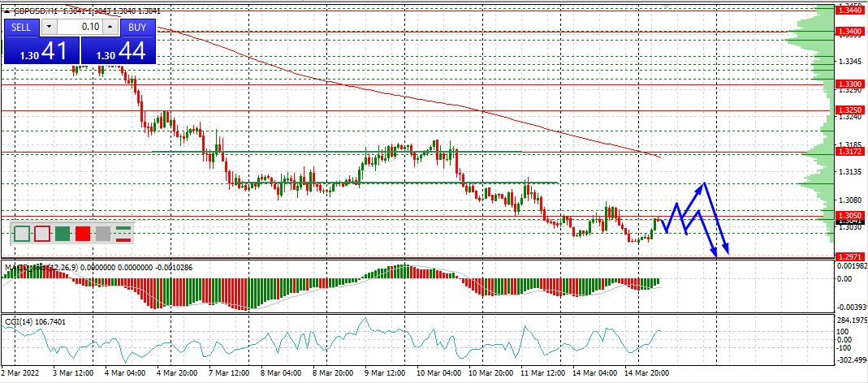Click the solid red square icon
The height and width of the screenshot is (383, 868).
tap(83, 234)
